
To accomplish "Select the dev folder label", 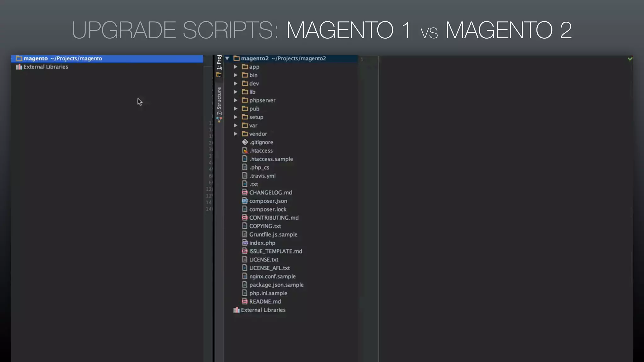I will click(254, 84).
